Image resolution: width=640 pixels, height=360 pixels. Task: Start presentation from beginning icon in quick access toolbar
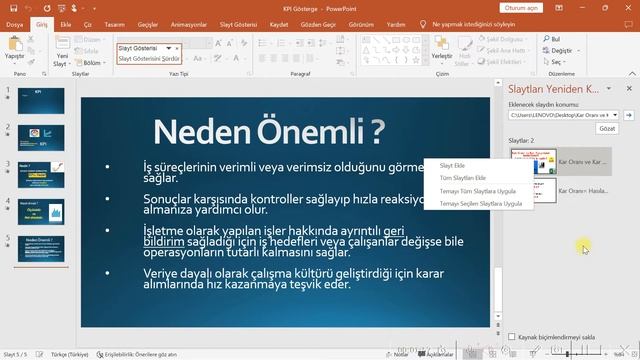click(62, 8)
